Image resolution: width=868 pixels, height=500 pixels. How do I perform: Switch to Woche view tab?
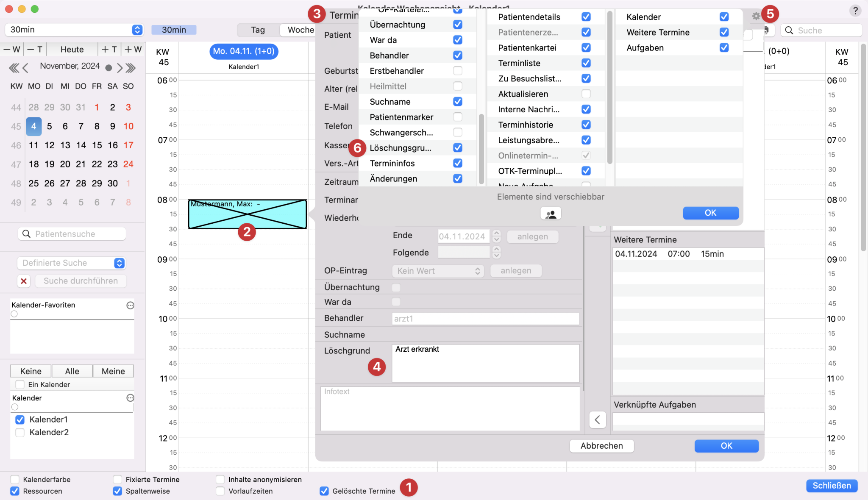[x=300, y=30]
